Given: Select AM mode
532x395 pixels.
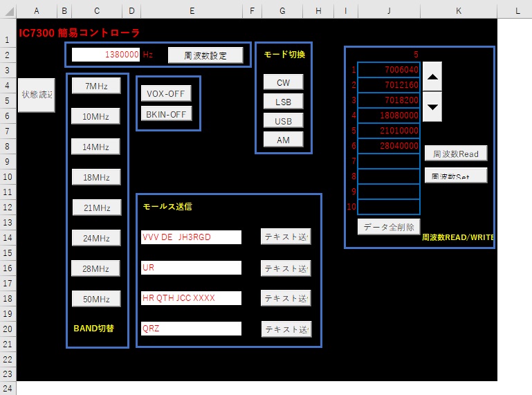Looking at the screenshot, I should [x=283, y=140].
